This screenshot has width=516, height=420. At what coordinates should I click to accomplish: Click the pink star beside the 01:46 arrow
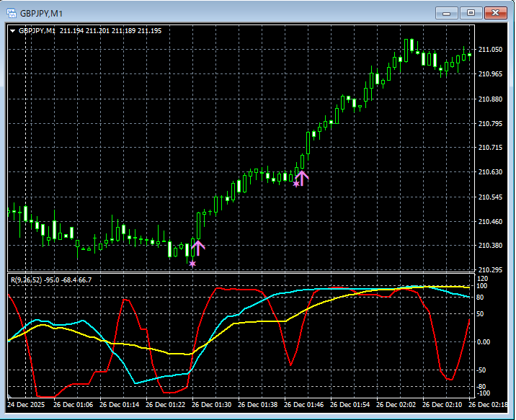(296, 184)
